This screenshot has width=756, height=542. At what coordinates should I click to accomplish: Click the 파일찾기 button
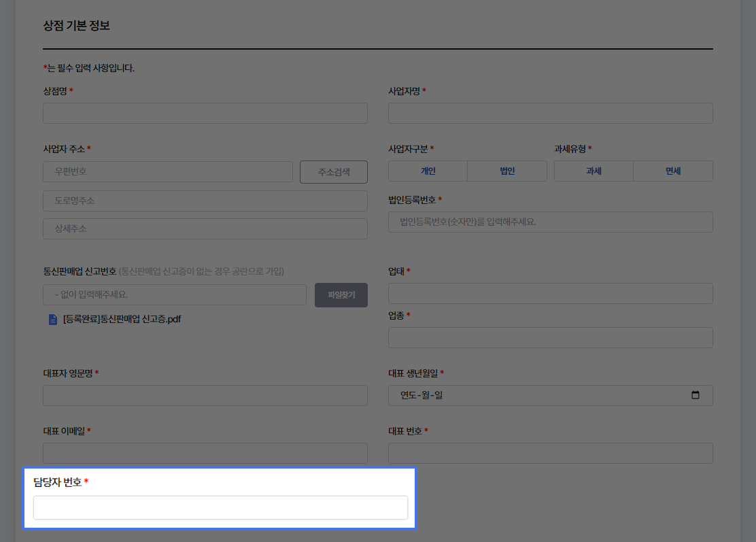click(x=341, y=295)
